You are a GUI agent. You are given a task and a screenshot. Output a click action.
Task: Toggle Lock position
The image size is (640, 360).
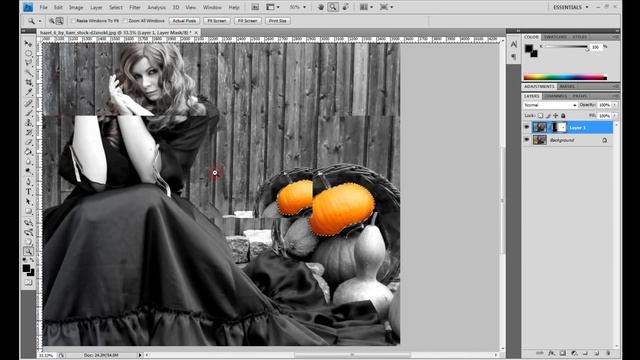point(556,116)
